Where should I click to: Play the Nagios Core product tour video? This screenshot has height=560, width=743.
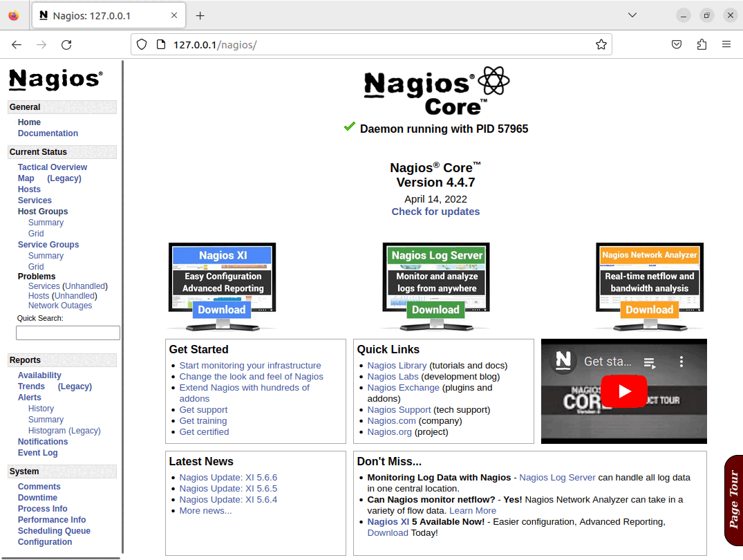click(623, 391)
